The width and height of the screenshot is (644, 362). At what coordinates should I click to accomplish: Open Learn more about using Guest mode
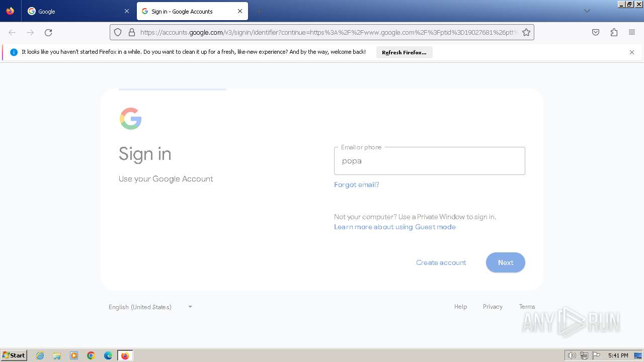[x=395, y=227]
